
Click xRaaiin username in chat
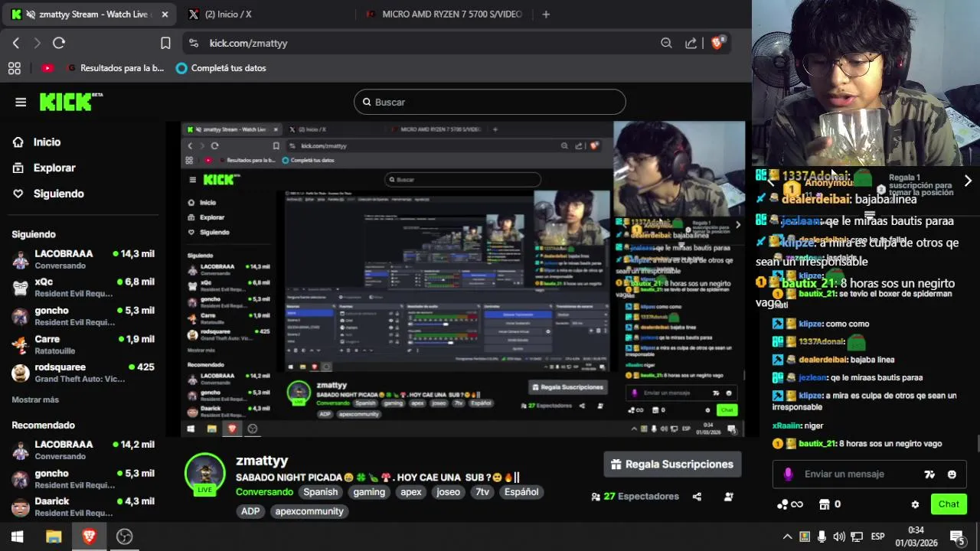click(x=786, y=425)
